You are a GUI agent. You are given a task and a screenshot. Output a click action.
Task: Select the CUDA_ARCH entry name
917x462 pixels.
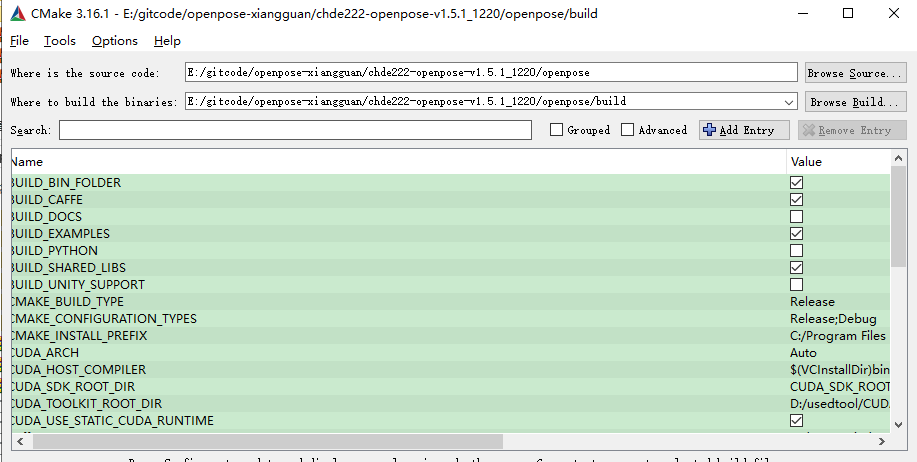pos(44,353)
